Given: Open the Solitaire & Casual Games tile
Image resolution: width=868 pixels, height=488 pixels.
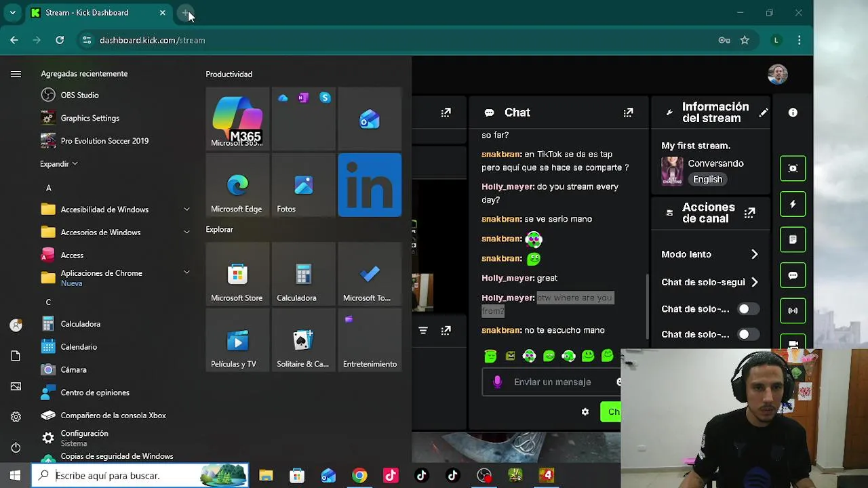Looking at the screenshot, I should pos(303,340).
